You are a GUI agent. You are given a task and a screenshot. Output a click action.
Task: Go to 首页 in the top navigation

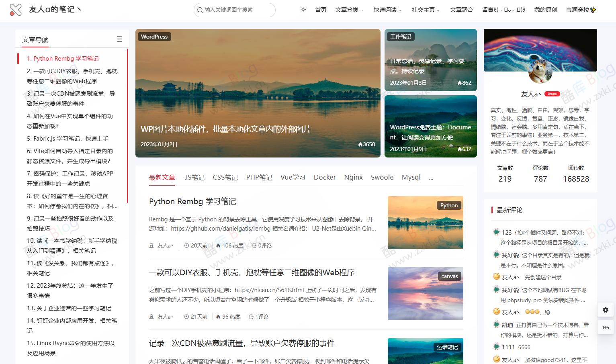pos(321,10)
